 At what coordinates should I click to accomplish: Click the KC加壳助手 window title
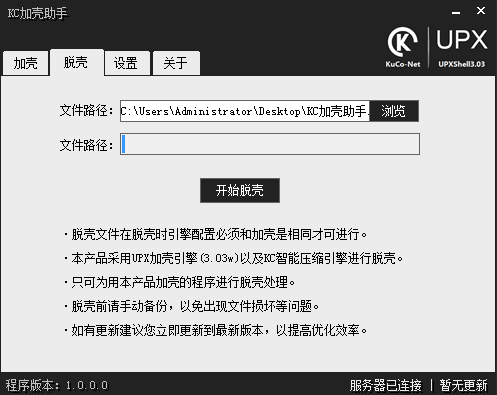click(x=37, y=13)
